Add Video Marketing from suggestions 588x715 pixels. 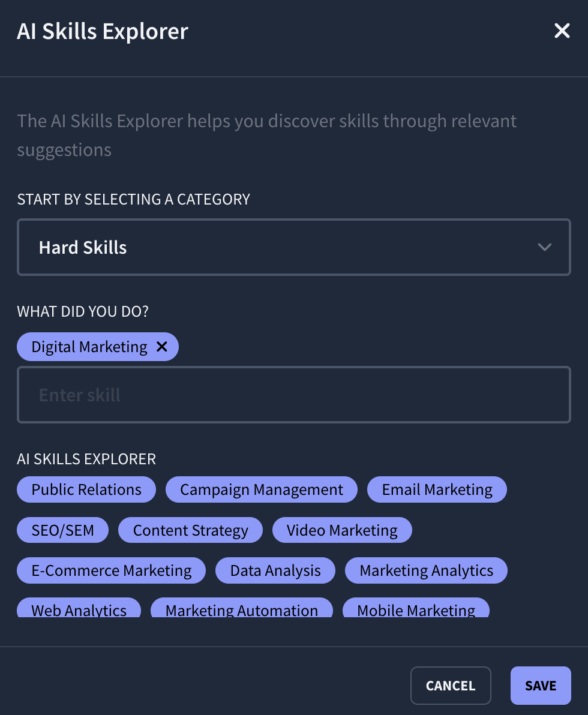click(342, 530)
